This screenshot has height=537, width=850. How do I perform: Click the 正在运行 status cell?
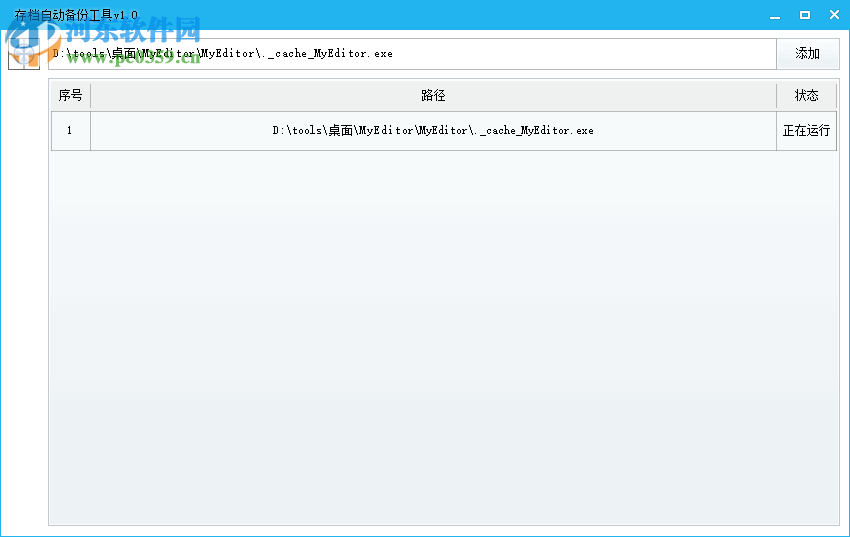point(807,131)
